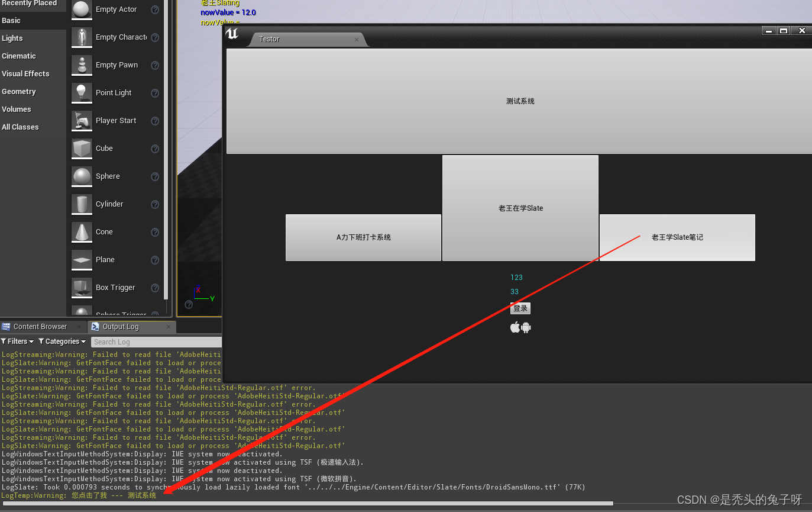Select the Plane shape icon
The image size is (812, 512).
(82, 260)
